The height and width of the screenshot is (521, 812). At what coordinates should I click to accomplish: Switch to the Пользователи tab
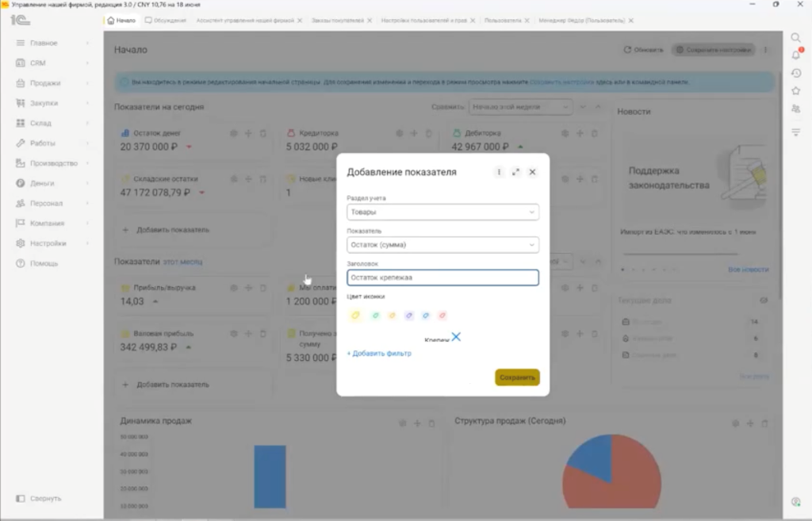(x=503, y=21)
